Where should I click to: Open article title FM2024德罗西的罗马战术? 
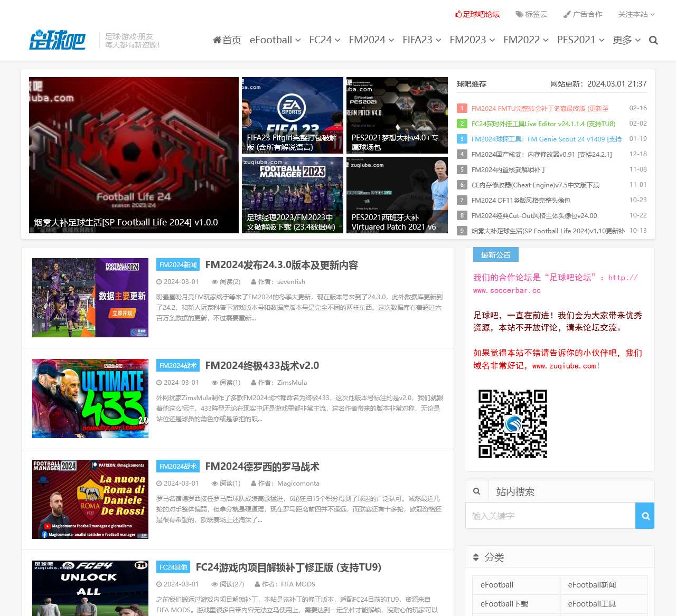click(262, 467)
